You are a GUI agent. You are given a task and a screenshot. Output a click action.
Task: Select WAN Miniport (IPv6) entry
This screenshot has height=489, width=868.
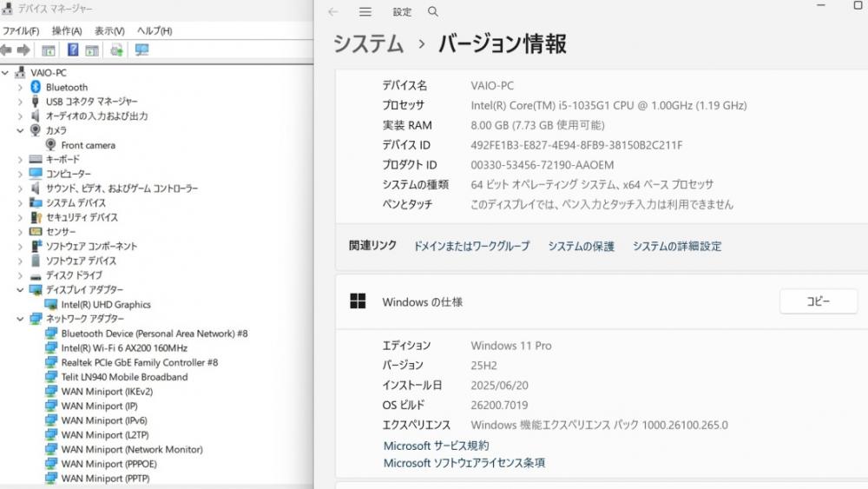104,420
